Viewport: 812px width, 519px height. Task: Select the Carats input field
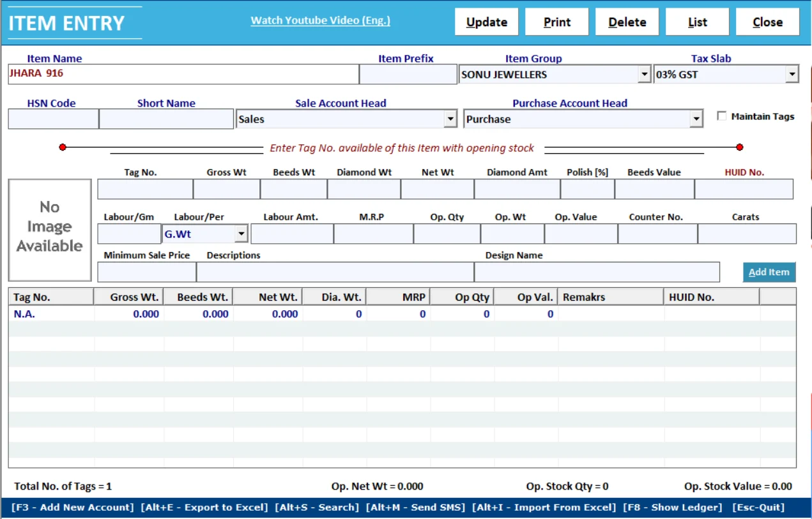tap(747, 234)
